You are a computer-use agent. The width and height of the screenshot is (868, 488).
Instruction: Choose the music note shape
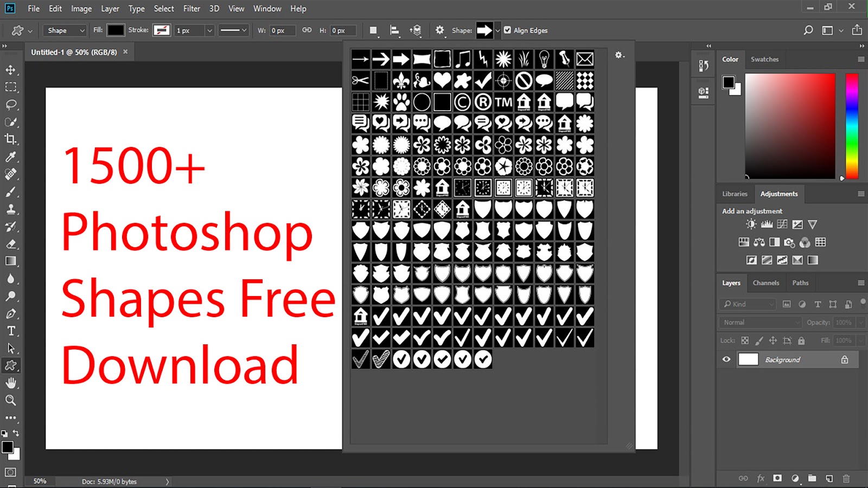(x=463, y=59)
